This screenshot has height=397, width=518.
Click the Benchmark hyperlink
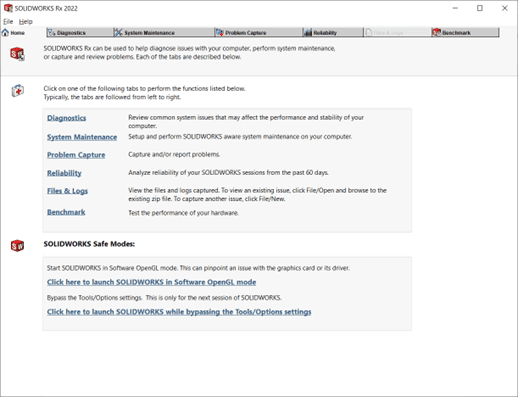click(x=66, y=212)
